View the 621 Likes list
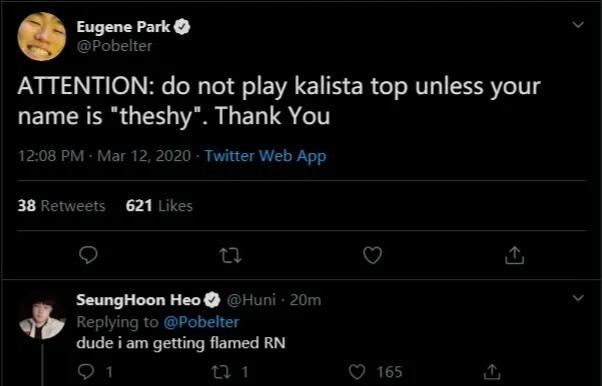602x386 pixels. pos(159,206)
